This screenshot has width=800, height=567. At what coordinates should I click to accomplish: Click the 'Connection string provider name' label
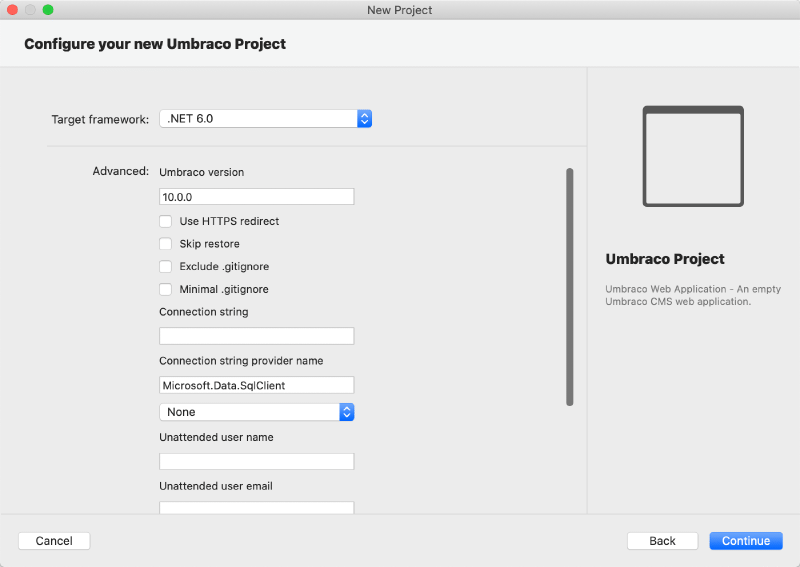(x=241, y=361)
